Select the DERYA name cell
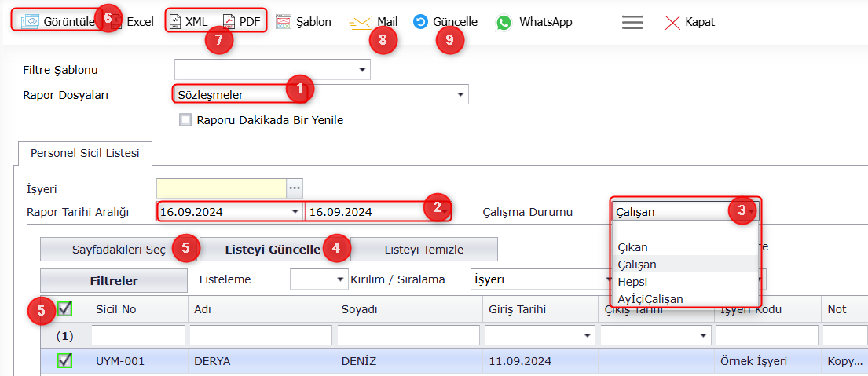This screenshot has height=376, width=868. tap(262, 361)
